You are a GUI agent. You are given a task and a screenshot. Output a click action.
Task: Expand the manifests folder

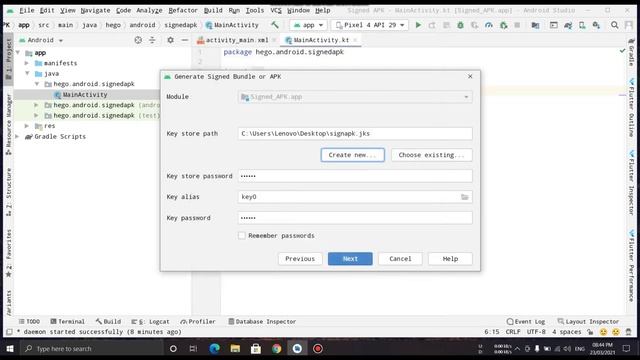[x=27, y=63]
